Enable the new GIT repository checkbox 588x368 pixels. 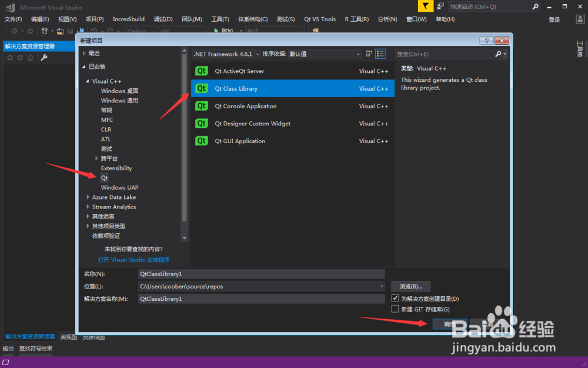(x=395, y=309)
